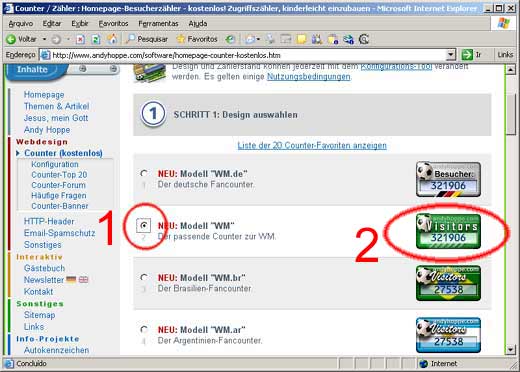Image resolution: width=520 pixels, height=372 pixels.
Task: Open the mail icon dropdown arrow
Action: (258, 40)
